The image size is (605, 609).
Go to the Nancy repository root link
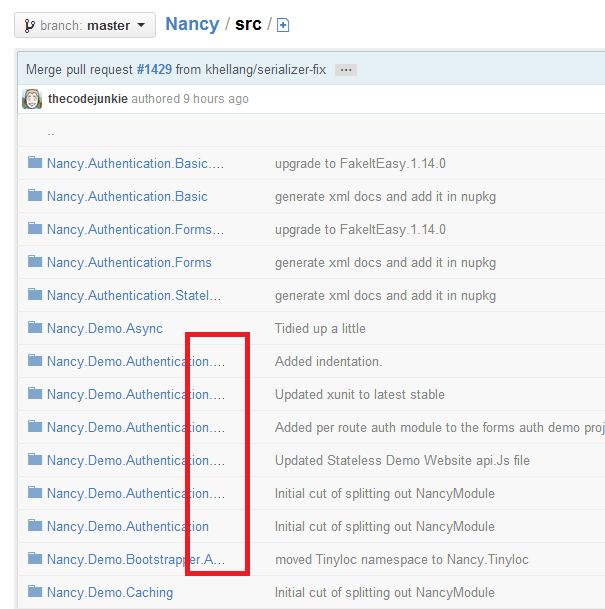coord(192,24)
